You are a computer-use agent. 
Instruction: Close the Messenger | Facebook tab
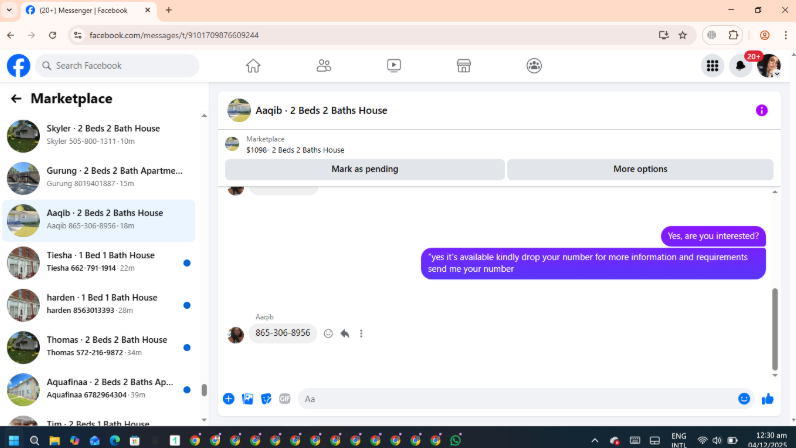click(x=148, y=10)
